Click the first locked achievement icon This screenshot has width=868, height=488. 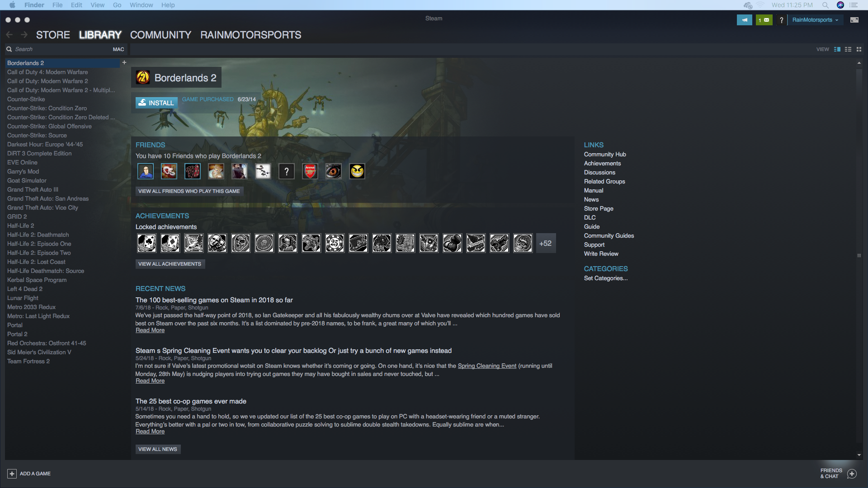pyautogui.click(x=146, y=243)
